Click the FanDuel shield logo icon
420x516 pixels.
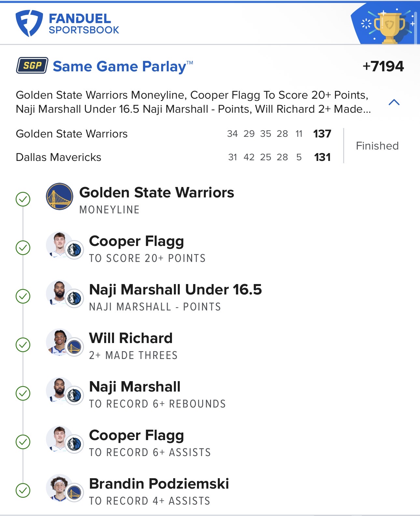[29, 23]
